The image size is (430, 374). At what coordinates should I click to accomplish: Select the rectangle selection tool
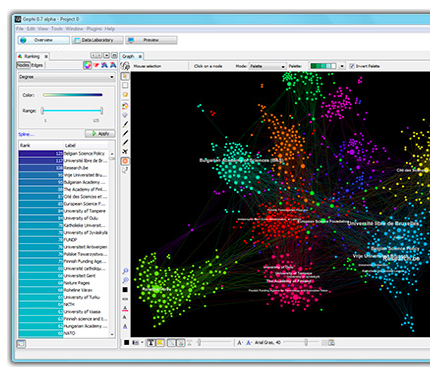[125, 86]
